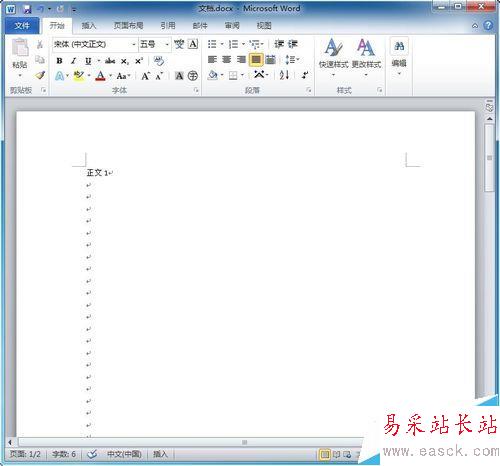Toggle show paragraph marks
The image size is (500, 466).
(305, 75)
